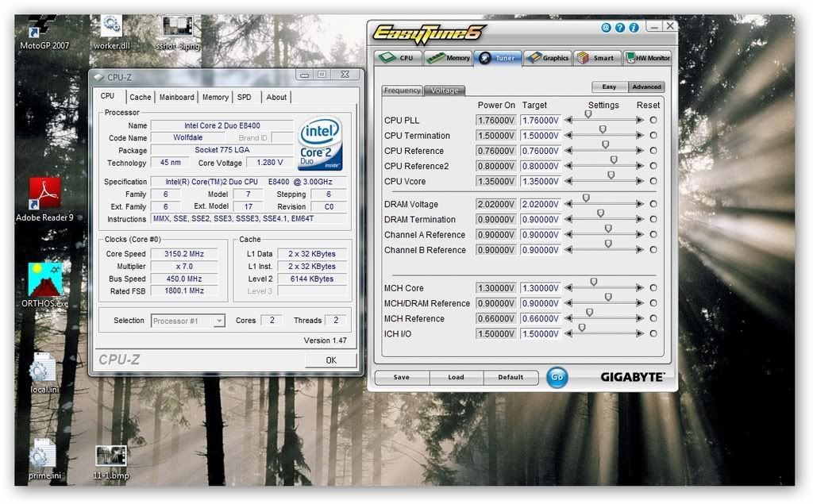
Task: Increase MCH Reference with right arrow
Action: point(640,318)
